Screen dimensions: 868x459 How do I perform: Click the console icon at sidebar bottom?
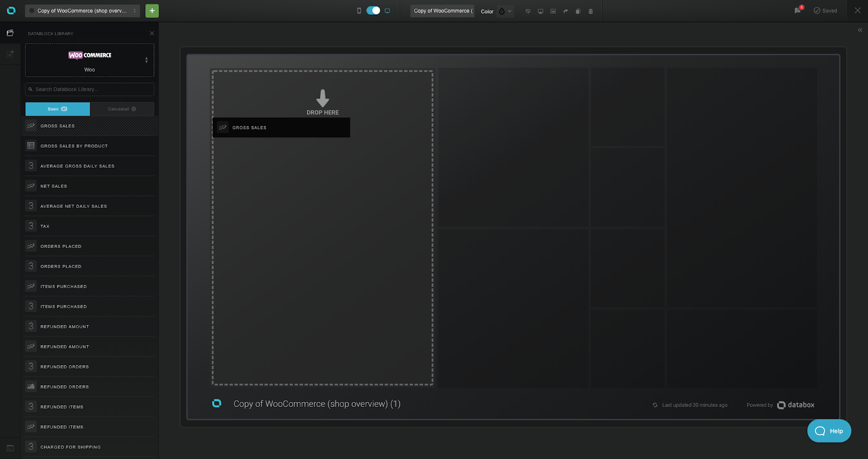[10, 448]
